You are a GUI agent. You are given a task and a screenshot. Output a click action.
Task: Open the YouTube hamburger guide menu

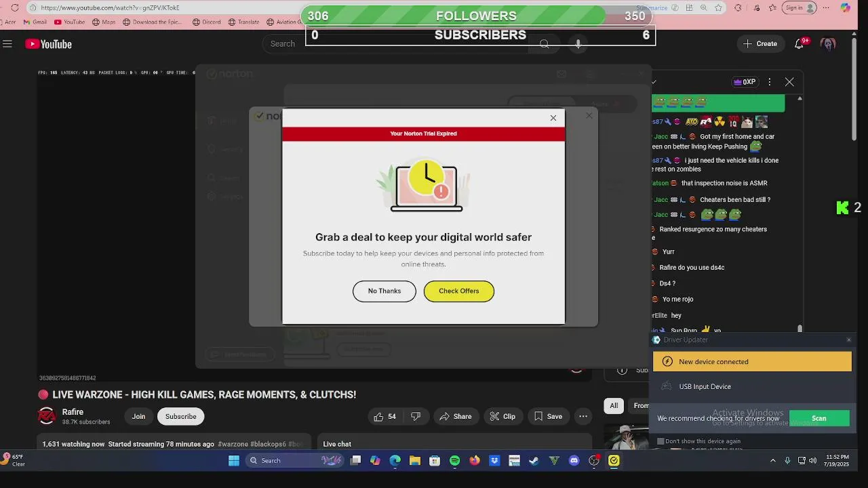coord(7,44)
